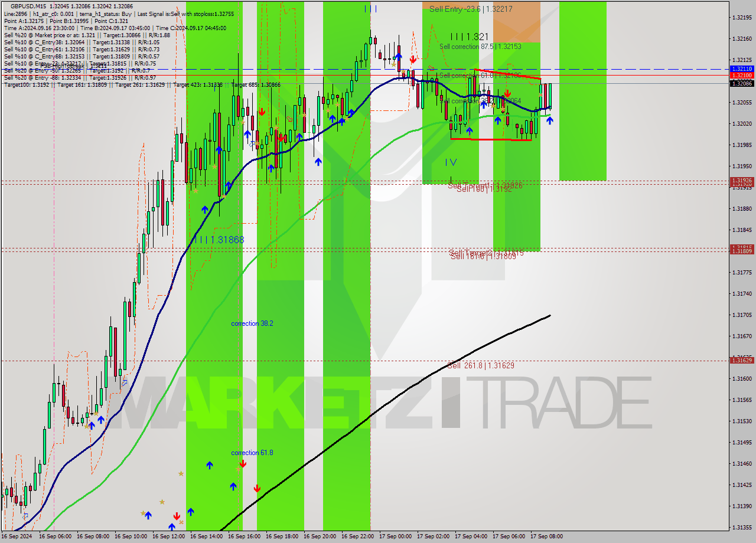Click the '16 Sep 2024' time axis label
756x543 pixels.
[x=17, y=537]
